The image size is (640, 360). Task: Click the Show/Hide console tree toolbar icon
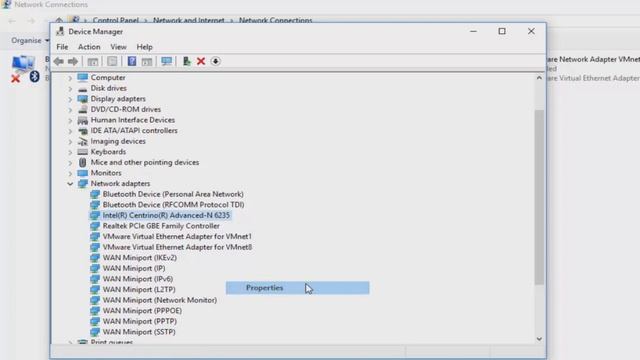tap(93, 61)
